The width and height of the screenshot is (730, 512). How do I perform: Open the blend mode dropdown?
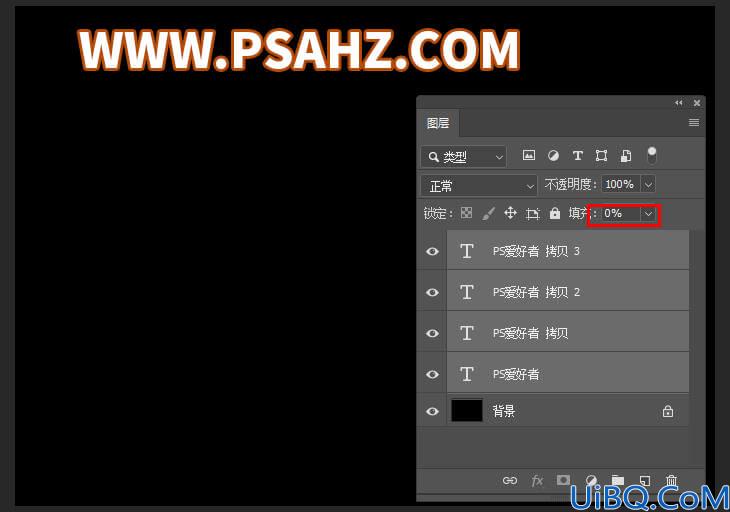click(x=479, y=186)
